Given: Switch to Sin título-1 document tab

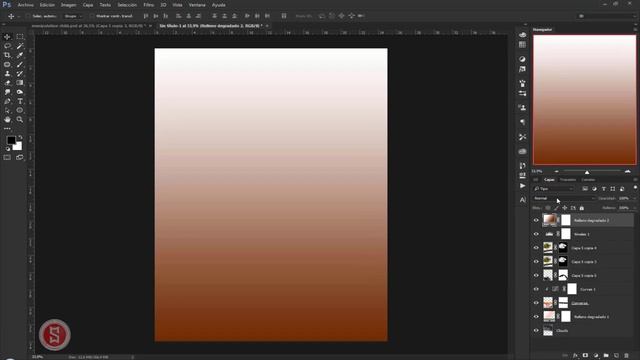Looking at the screenshot, I should point(210,26).
